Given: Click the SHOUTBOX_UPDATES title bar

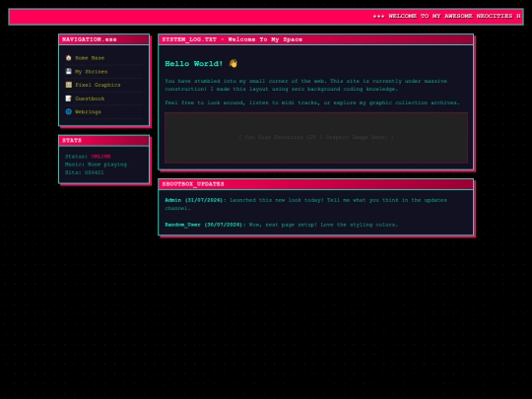Looking at the screenshot, I should 315,184.
